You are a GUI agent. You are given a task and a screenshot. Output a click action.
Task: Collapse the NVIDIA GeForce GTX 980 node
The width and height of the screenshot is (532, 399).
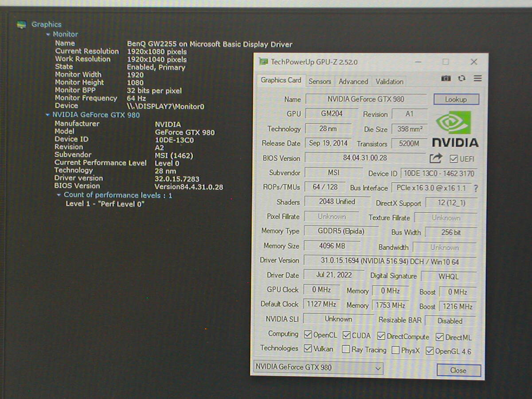[48, 115]
